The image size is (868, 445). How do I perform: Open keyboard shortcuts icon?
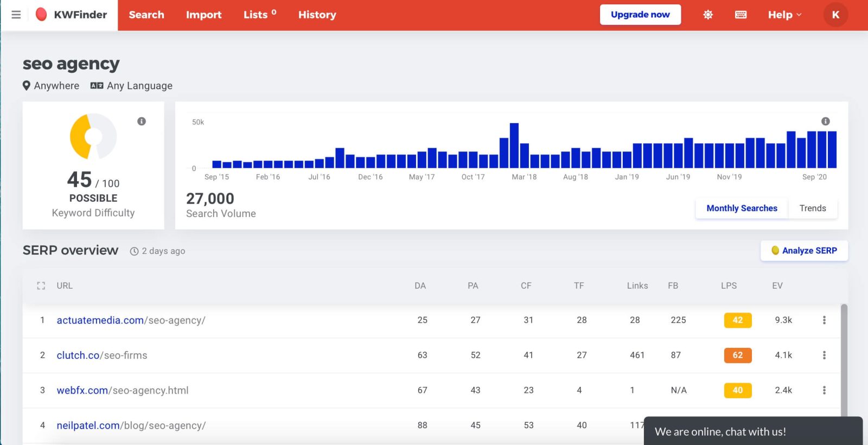[x=741, y=15]
